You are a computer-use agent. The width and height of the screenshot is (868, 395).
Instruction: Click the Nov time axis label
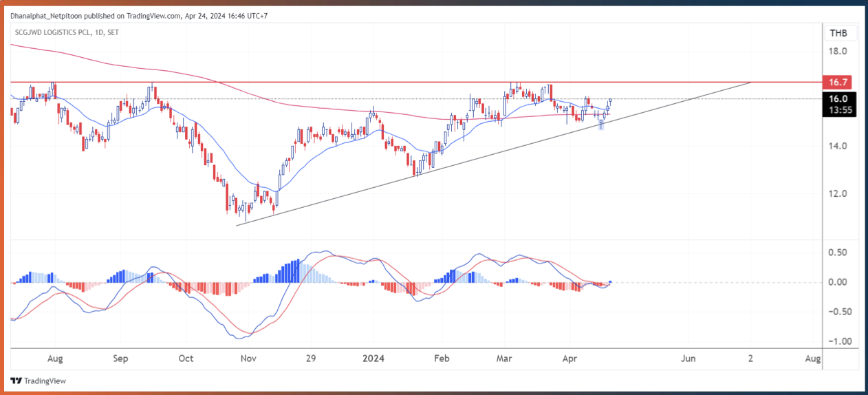(248, 359)
